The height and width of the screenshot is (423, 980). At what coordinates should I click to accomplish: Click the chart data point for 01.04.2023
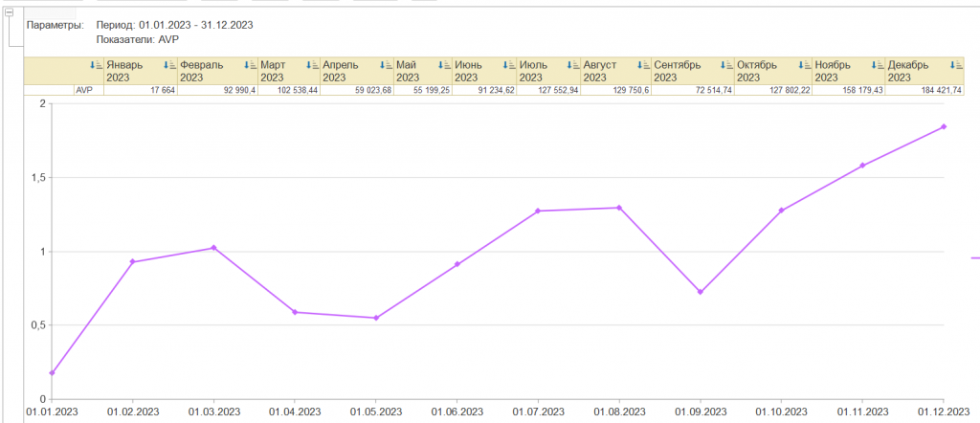[x=295, y=312]
